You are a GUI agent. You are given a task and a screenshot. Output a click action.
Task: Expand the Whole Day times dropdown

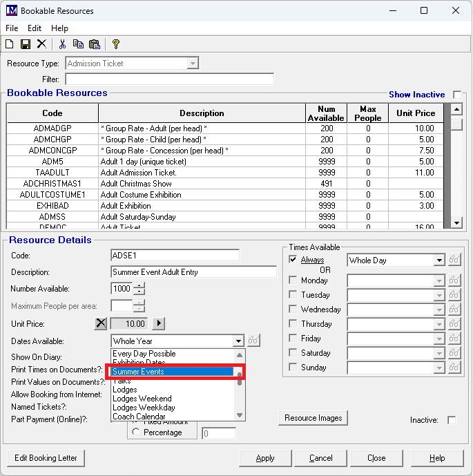pos(439,260)
